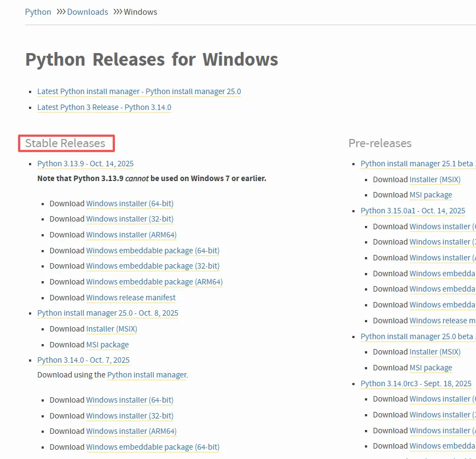Download Python 3.14.0 Windows installer (64-bit)

pos(130,400)
